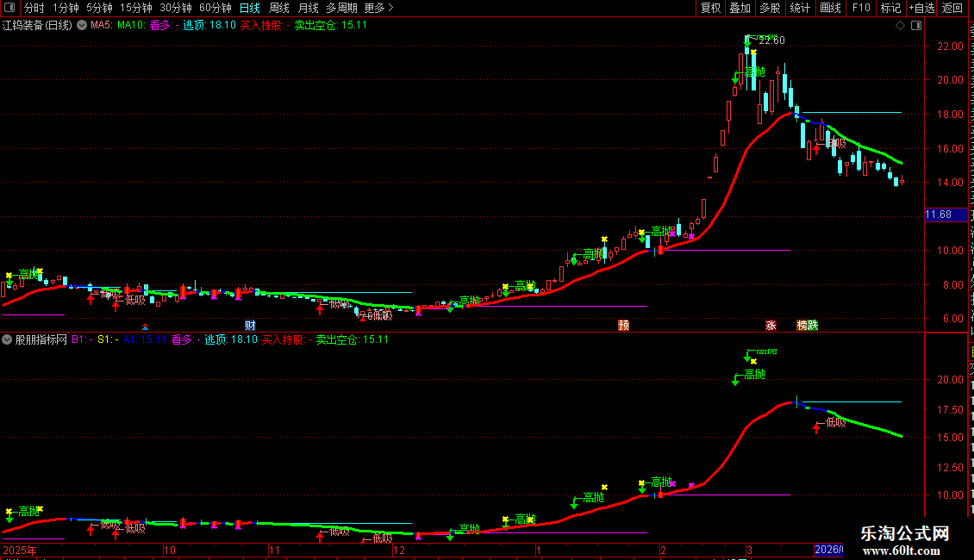Expand the 更多 periods menu
Screen dimensions: 974x560
click(x=378, y=8)
